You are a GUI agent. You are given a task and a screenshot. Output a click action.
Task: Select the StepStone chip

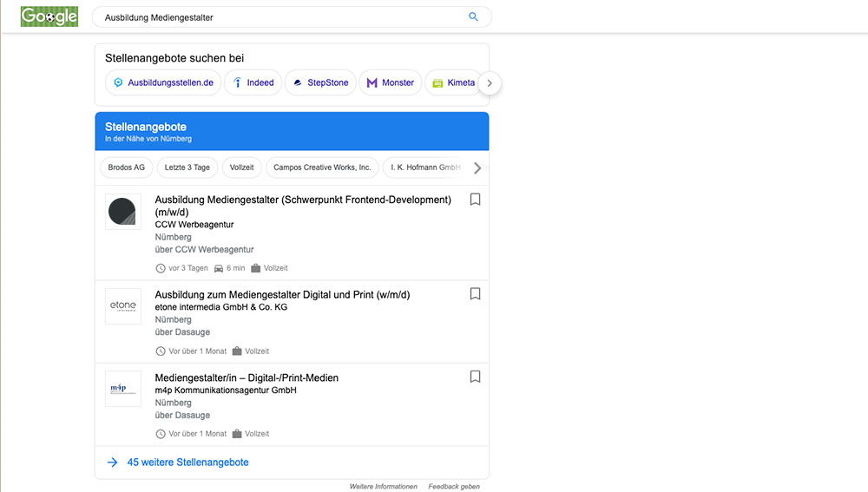320,82
